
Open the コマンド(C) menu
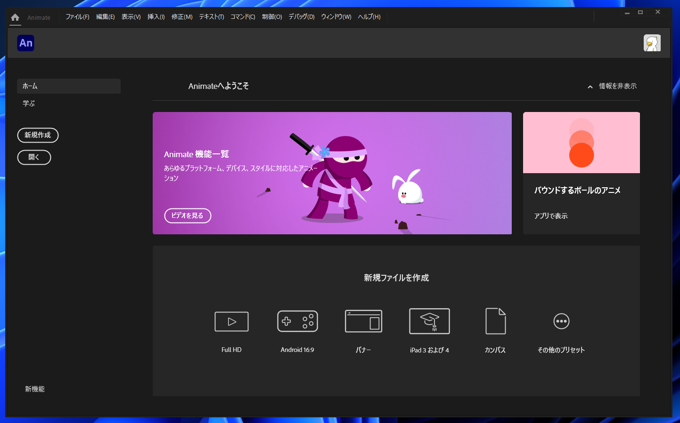pyautogui.click(x=242, y=17)
